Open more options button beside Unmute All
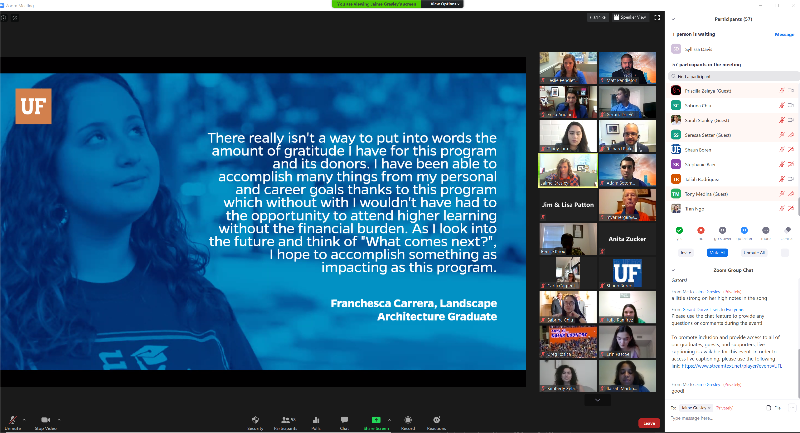The image size is (800, 433). point(785,252)
